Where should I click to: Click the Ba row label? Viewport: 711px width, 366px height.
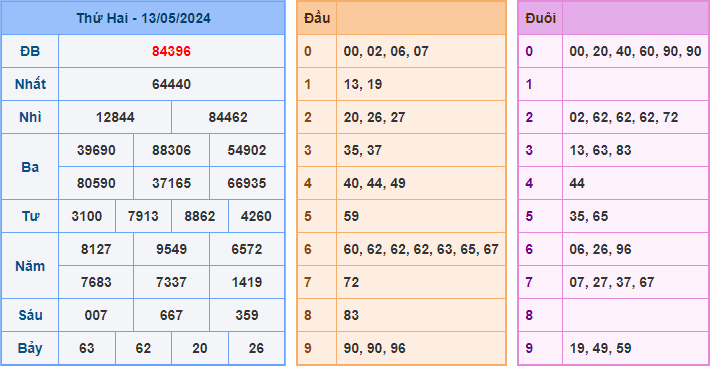30,167
